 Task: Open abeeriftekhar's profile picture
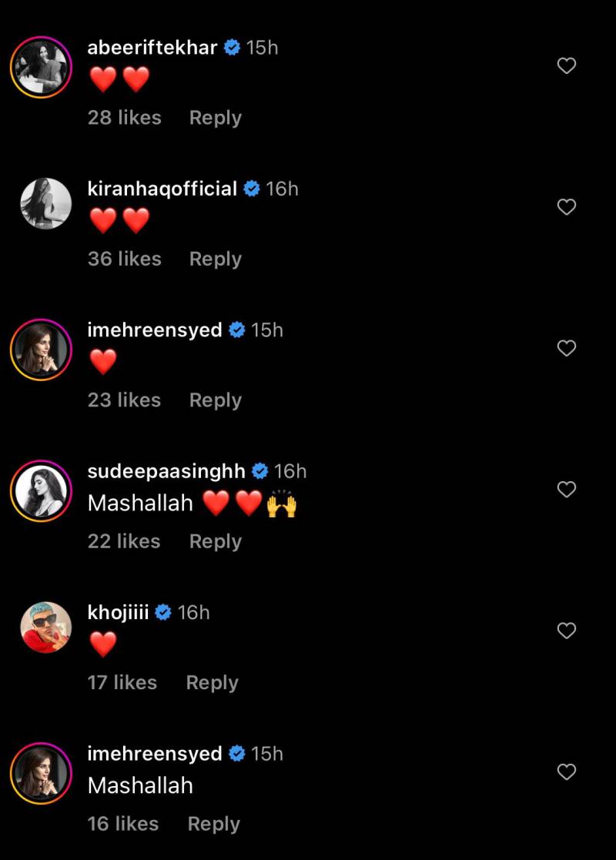[x=41, y=68]
